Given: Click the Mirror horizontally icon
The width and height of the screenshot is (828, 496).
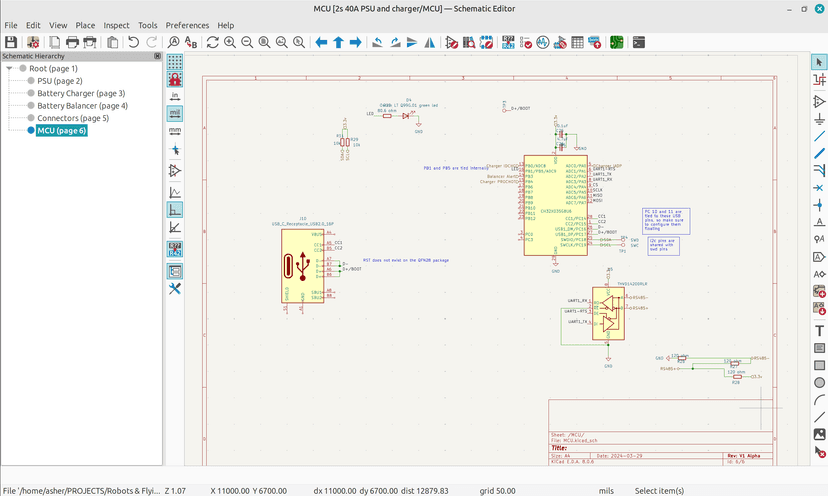Looking at the screenshot, I should click(430, 42).
